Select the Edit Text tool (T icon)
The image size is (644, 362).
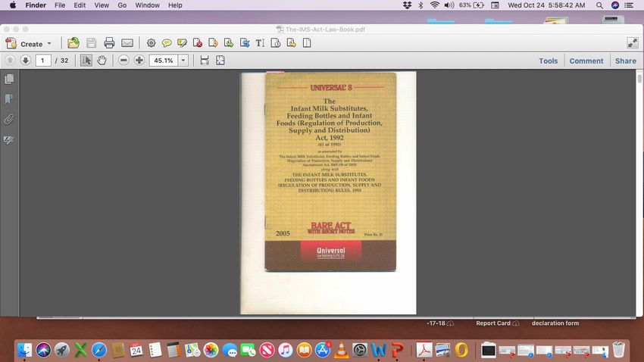260,43
